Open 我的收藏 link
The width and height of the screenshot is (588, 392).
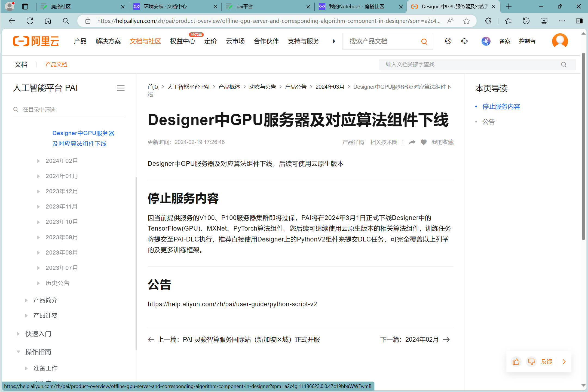[443, 142]
